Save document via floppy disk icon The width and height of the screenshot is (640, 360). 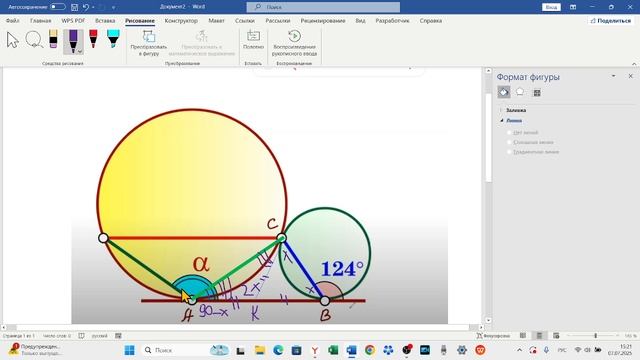tap(74, 7)
